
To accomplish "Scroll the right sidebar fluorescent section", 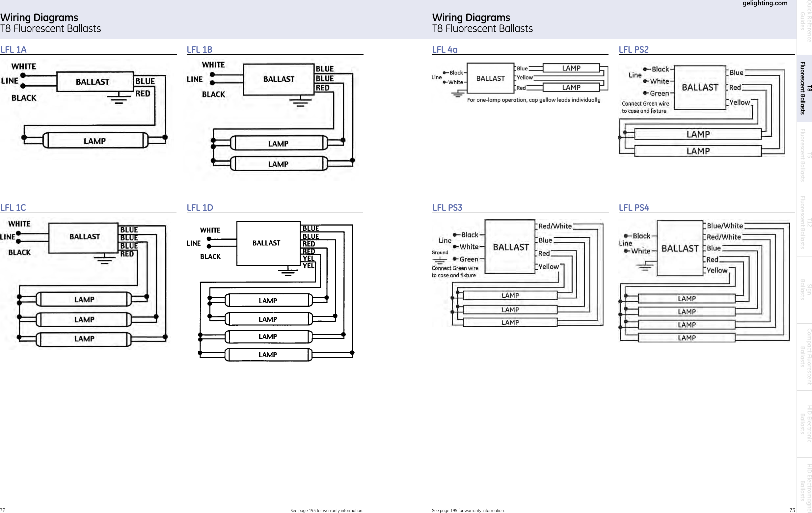I will click(x=802, y=94).
